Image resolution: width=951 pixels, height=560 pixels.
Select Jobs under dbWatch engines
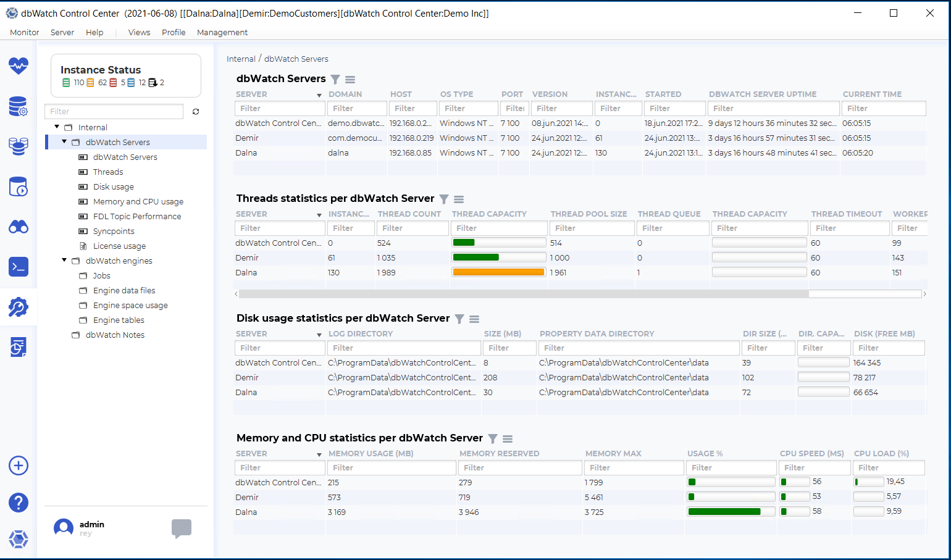[x=102, y=275]
